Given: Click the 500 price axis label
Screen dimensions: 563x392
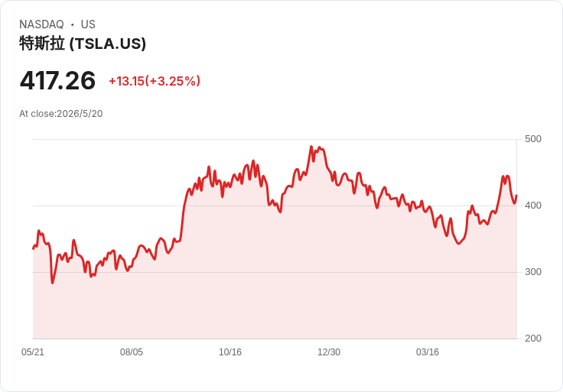Looking at the screenshot, I should [533, 139].
